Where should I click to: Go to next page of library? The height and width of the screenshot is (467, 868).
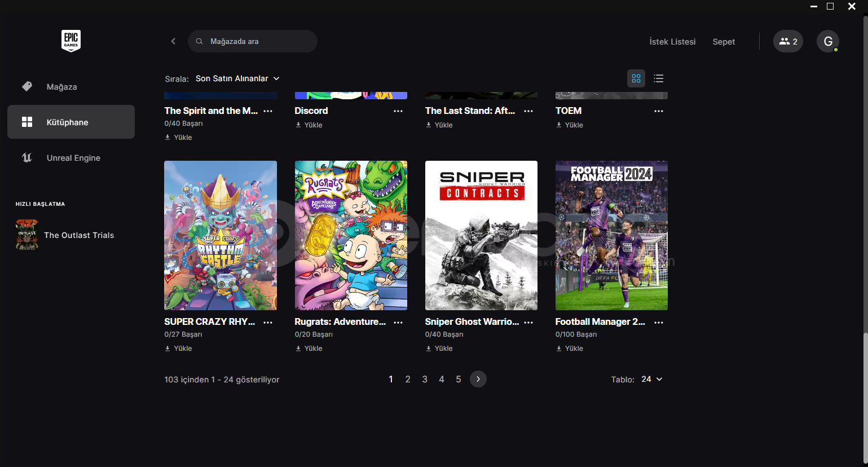tap(478, 379)
